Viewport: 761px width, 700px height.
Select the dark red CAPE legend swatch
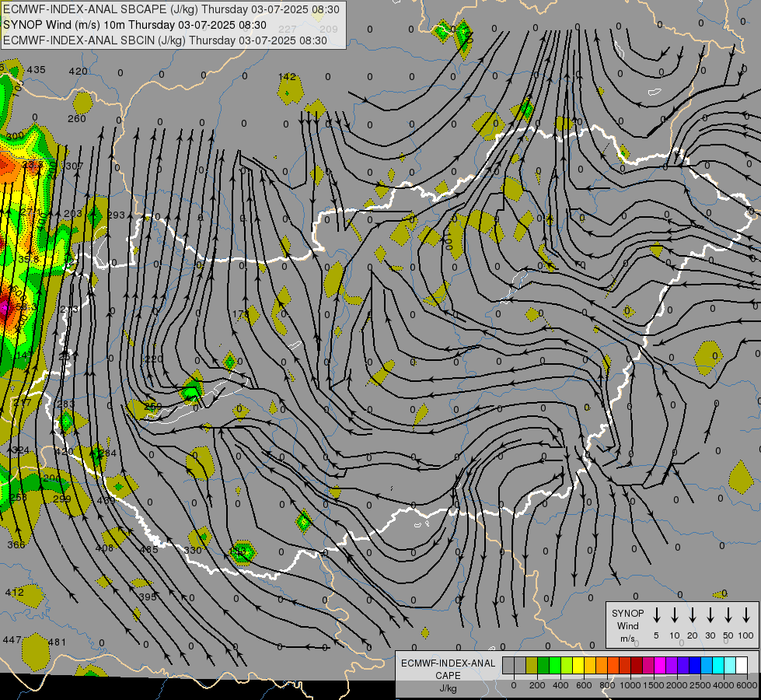coord(637,665)
